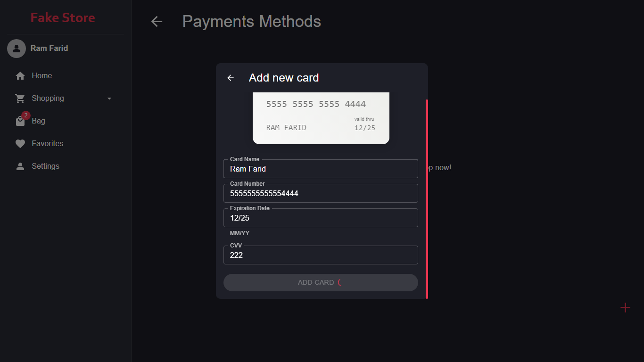This screenshot has width=644, height=362.
Task: Click into the Card Number field
Action: click(321, 193)
